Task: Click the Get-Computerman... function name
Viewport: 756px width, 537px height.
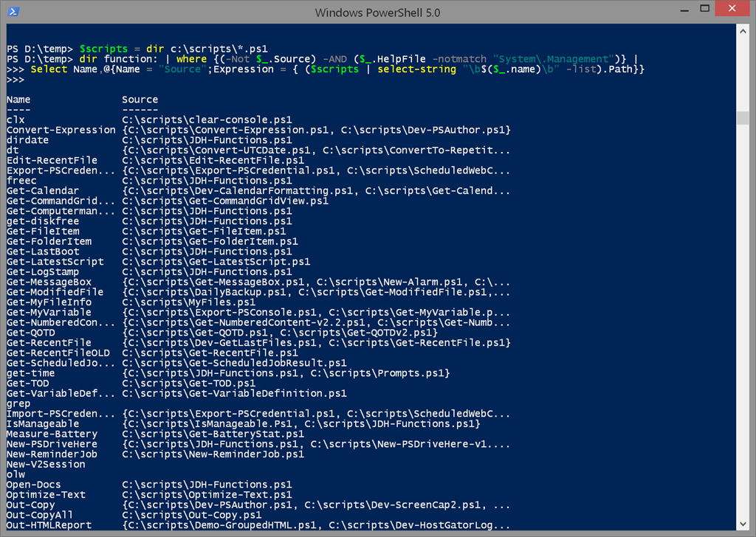Action: (x=61, y=211)
